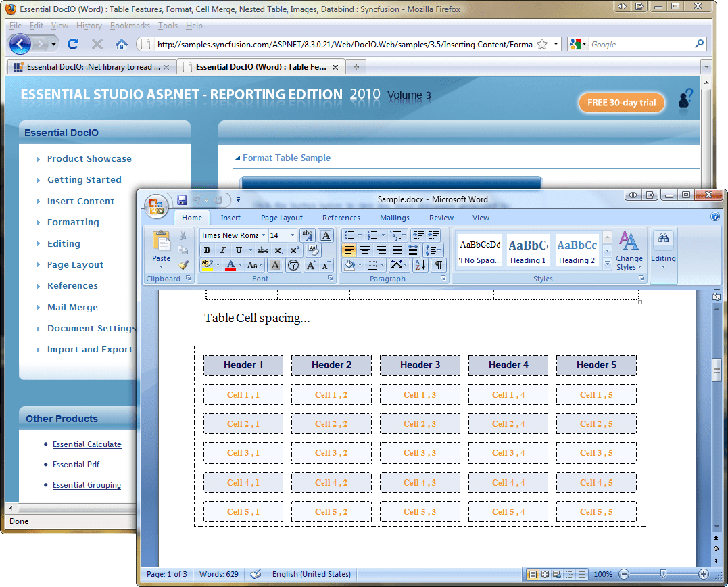The image size is (728, 587).
Task: Select the Format Painter brush icon
Action: 183,265
